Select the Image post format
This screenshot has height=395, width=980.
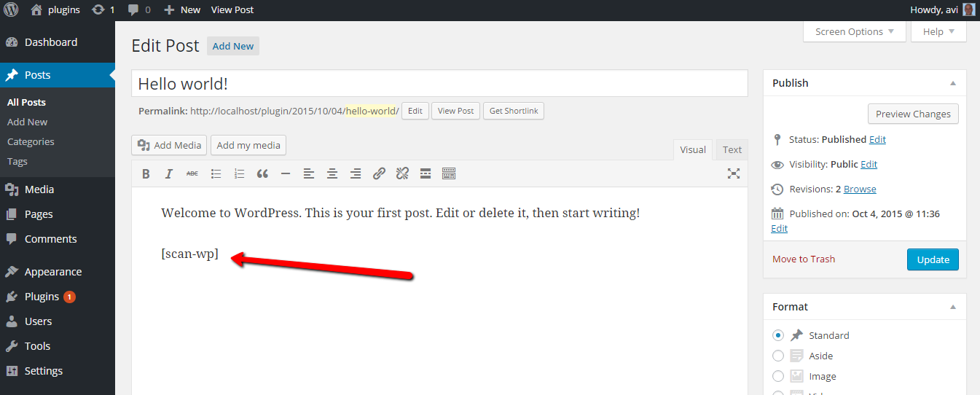coord(778,376)
